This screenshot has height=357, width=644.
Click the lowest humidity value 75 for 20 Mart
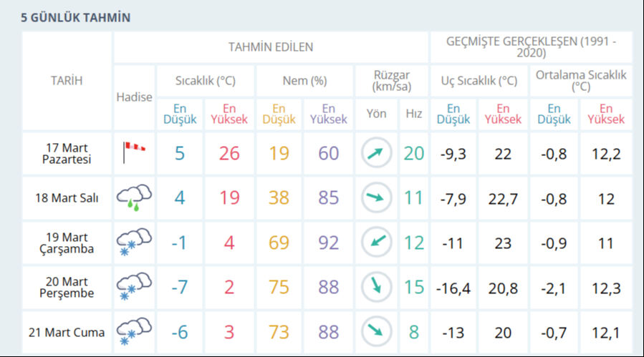[x=279, y=287]
